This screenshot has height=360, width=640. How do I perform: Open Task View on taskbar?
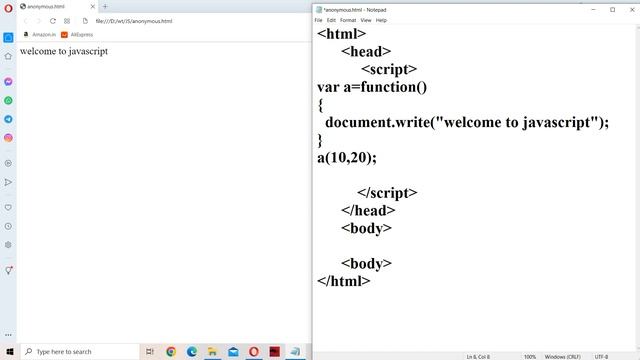pyautogui.click(x=150, y=351)
